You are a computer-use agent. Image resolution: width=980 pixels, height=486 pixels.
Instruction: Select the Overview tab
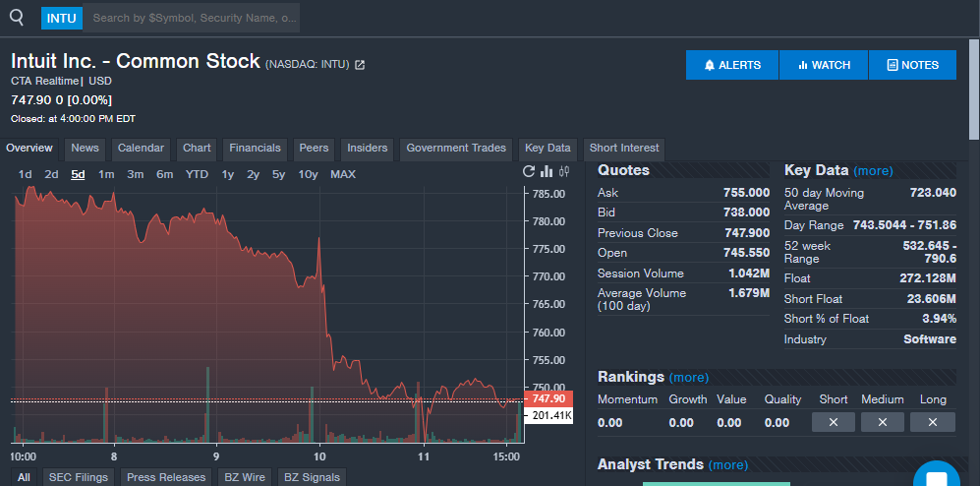click(x=29, y=149)
